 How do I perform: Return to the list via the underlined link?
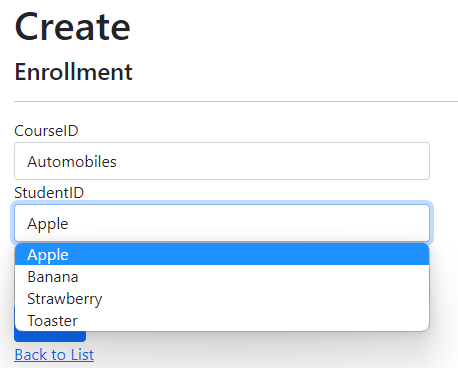[54, 355]
